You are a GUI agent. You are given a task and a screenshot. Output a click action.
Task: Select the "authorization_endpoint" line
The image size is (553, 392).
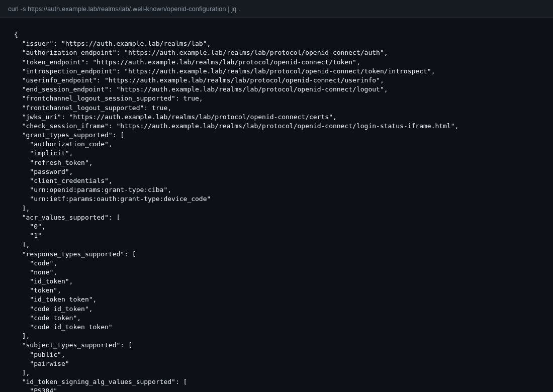coord(205,53)
